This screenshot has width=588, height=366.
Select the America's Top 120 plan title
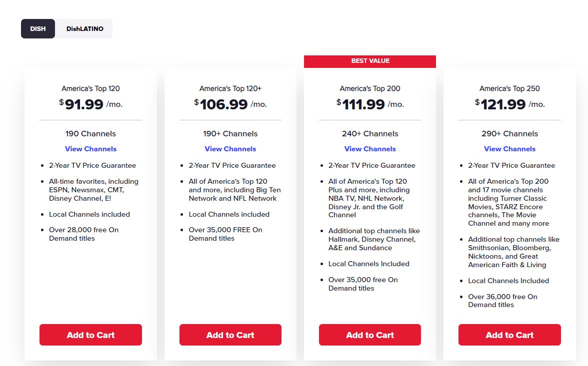[90, 88]
